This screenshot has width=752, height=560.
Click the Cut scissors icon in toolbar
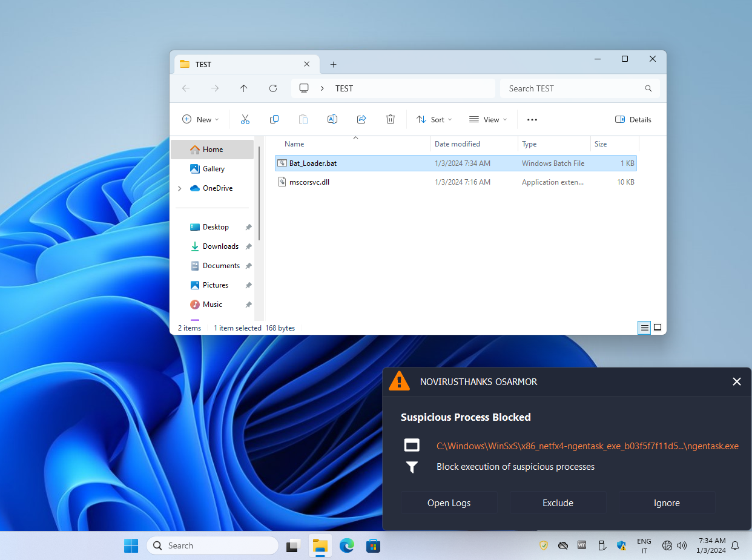coord(245,119)
